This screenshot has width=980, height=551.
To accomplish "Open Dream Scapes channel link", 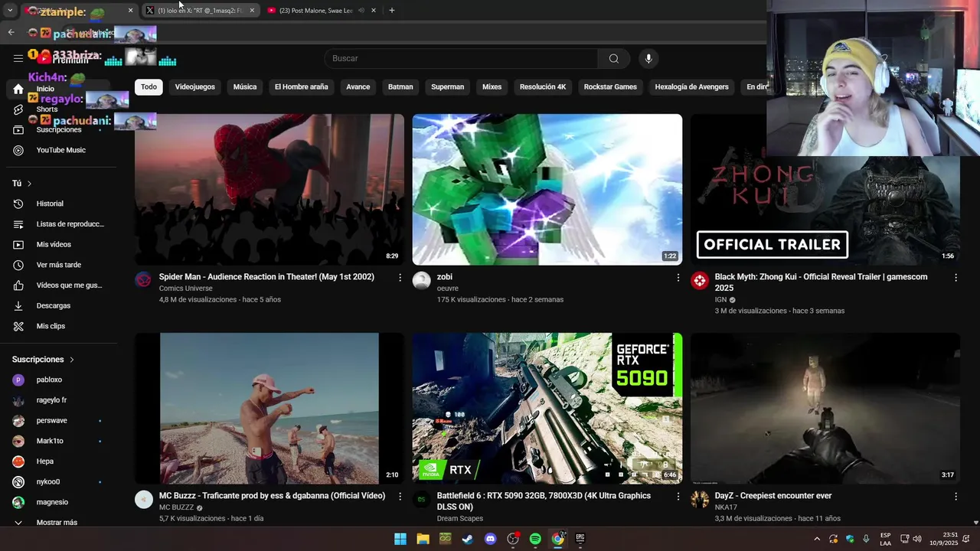I will (462, 519).
